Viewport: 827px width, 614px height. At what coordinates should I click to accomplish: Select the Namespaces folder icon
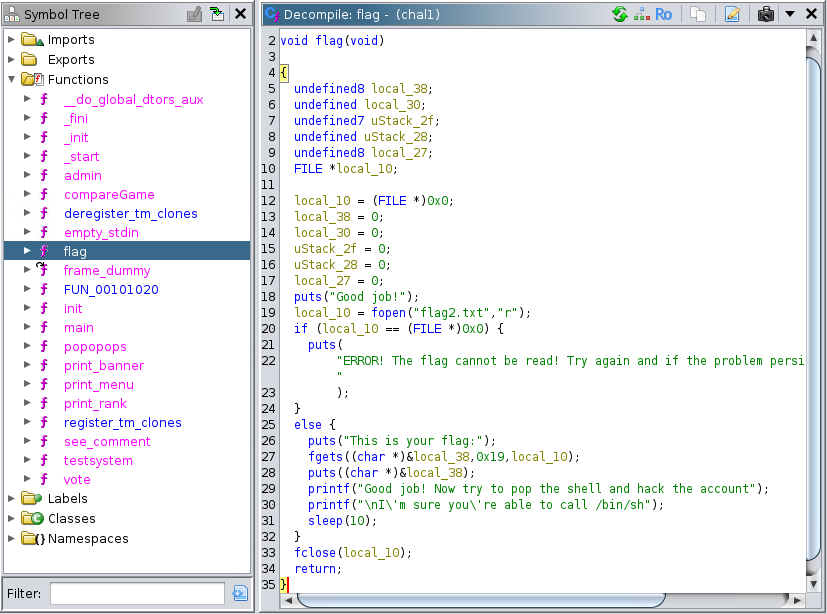pos(33,539)
